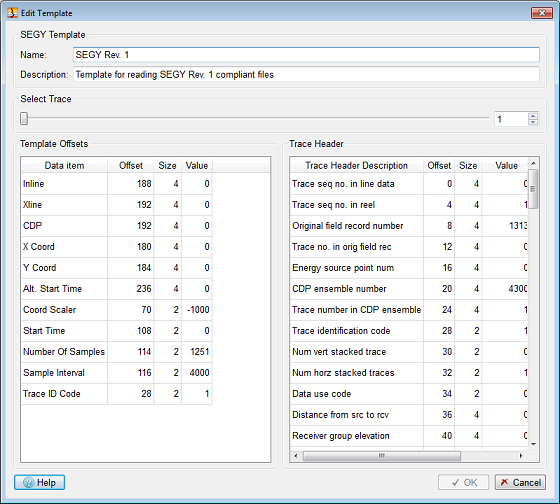The image size is (560, 504).
Task: Click Trace Header Value column header
Action: coord(506,165)
